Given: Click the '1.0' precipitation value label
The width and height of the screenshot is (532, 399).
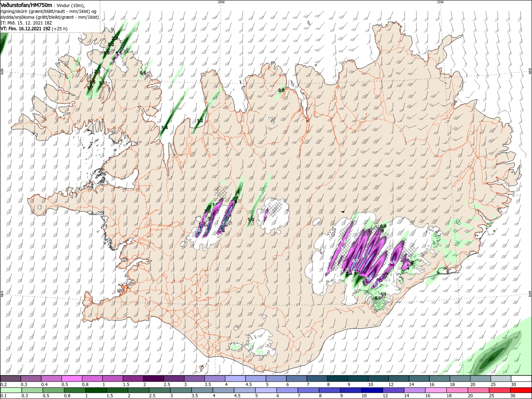Looking at the screenshot, I should 251,219.
